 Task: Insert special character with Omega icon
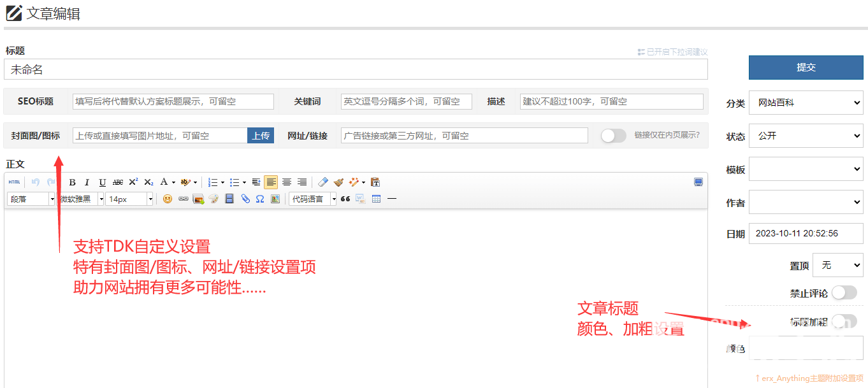tap(260, 199)
